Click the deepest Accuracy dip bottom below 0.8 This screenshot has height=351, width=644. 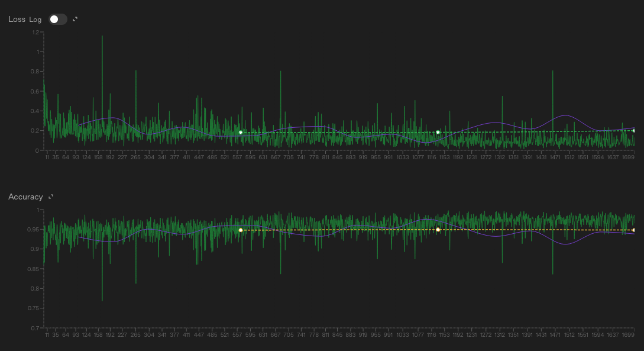tap(102, 300)
